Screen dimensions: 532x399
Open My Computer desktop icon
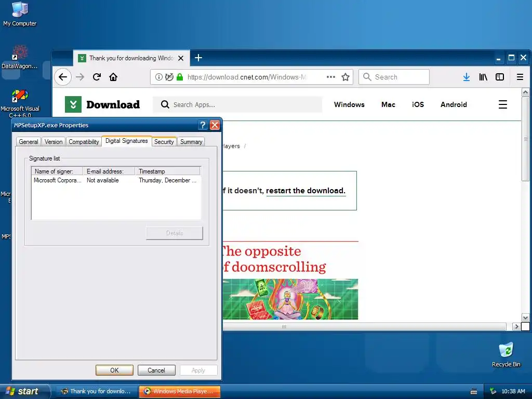[20, 14]
